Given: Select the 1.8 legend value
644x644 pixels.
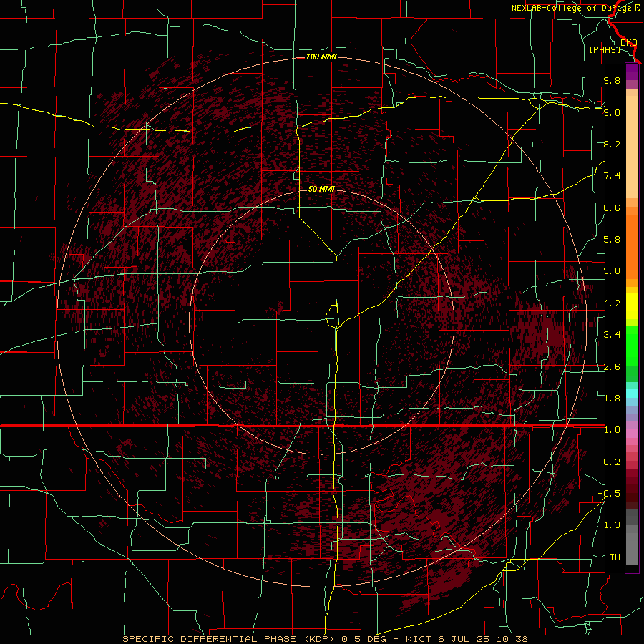Looking at the screenshot, I should click(612, 399).
